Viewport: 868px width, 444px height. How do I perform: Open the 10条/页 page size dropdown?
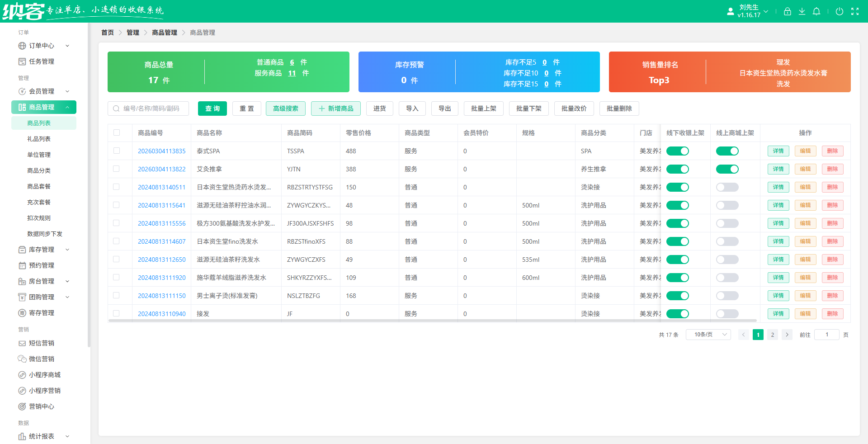[708, 335]
